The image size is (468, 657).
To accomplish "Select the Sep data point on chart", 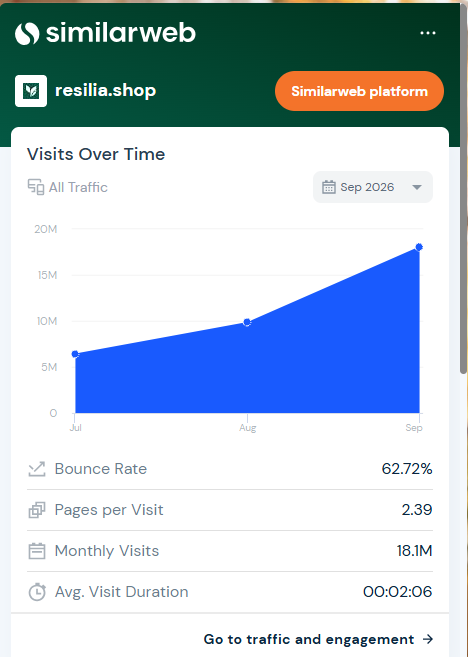I will coord(419,247).
